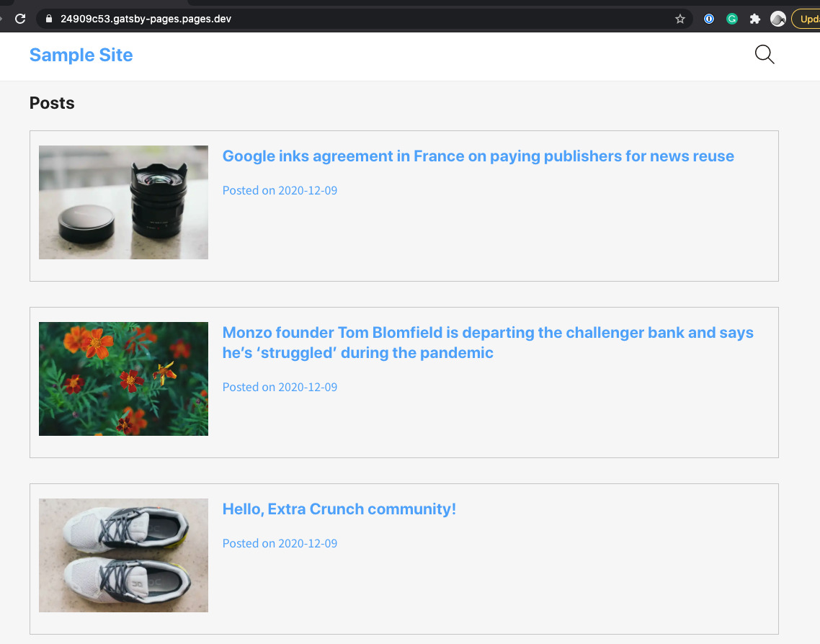Open the Monzo founder departure article
Screen dimensions: 820x644
(x=488, y=342)
